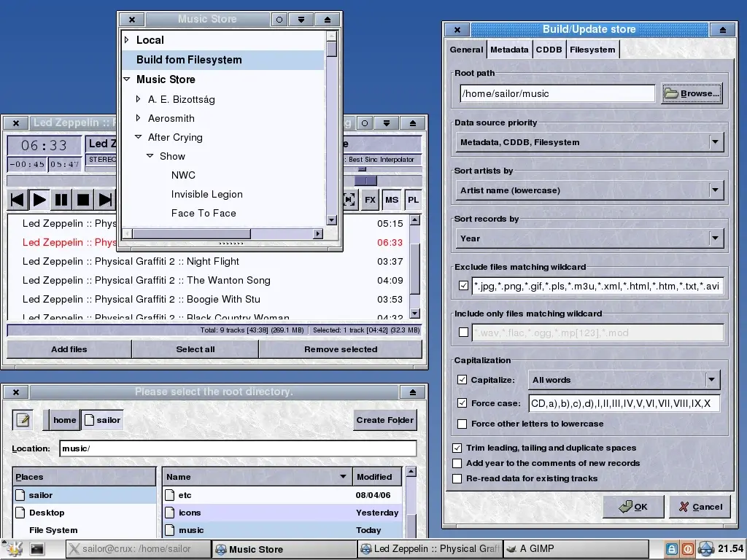Click the lock screen icon in taskbar
Viewport: 747px width, 560px height.
(x=671, y=549)
